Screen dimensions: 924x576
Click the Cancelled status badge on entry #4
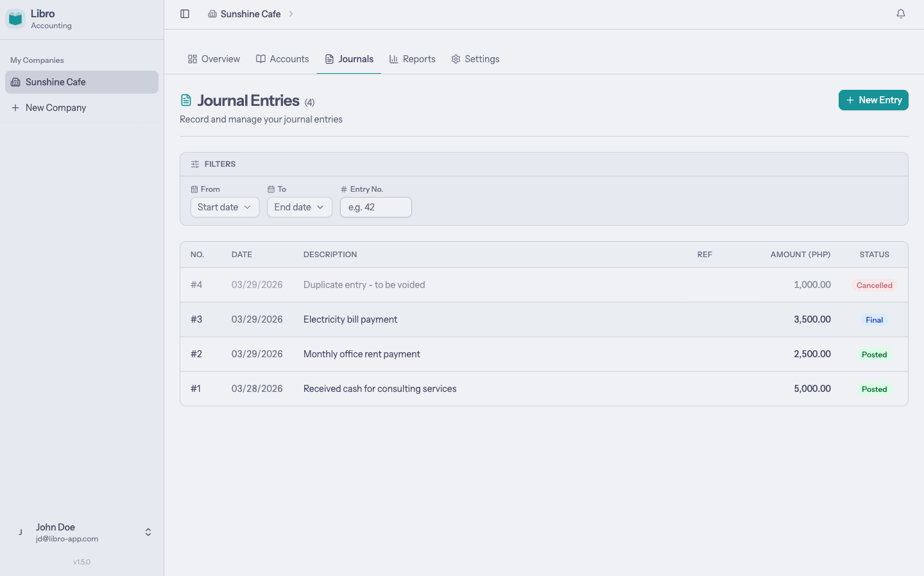[x=875, y=285]
